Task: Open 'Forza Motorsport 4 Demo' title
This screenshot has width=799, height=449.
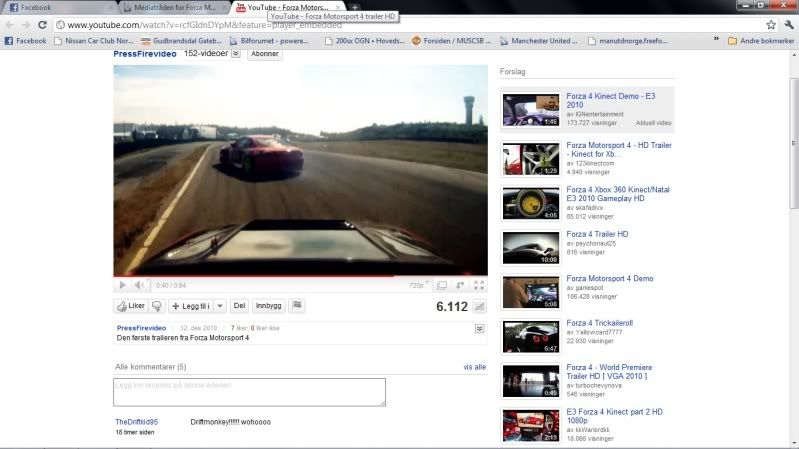Action: coord(609,278)
